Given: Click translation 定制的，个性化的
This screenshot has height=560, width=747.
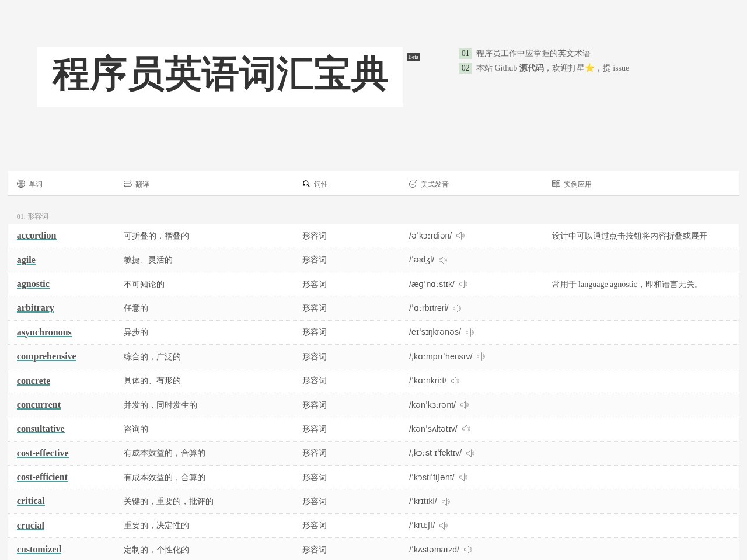Looking at the screenshot, I should pyautogui.click(x=156, y=549).
